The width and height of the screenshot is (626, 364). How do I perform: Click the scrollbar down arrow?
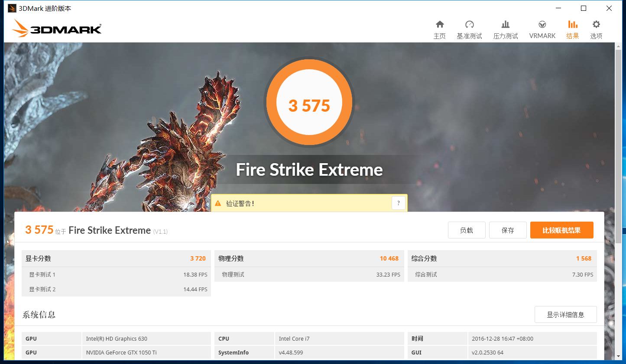618,356
